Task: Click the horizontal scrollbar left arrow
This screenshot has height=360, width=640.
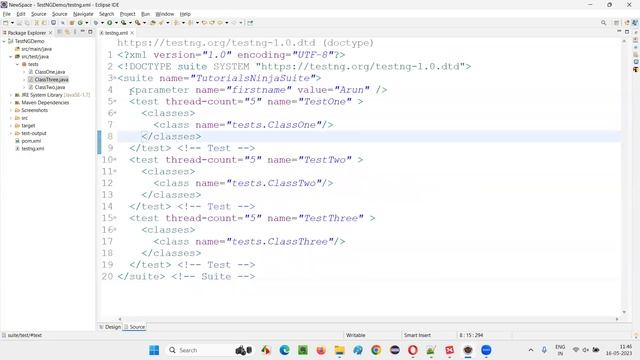Action: coord(120,319)
